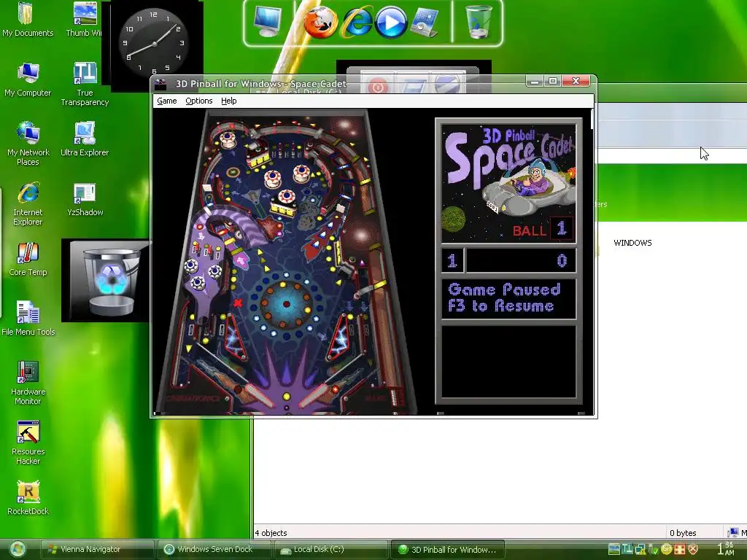Click the computer monitor icon in top dock
747x560 pixels.
(267, 22)
